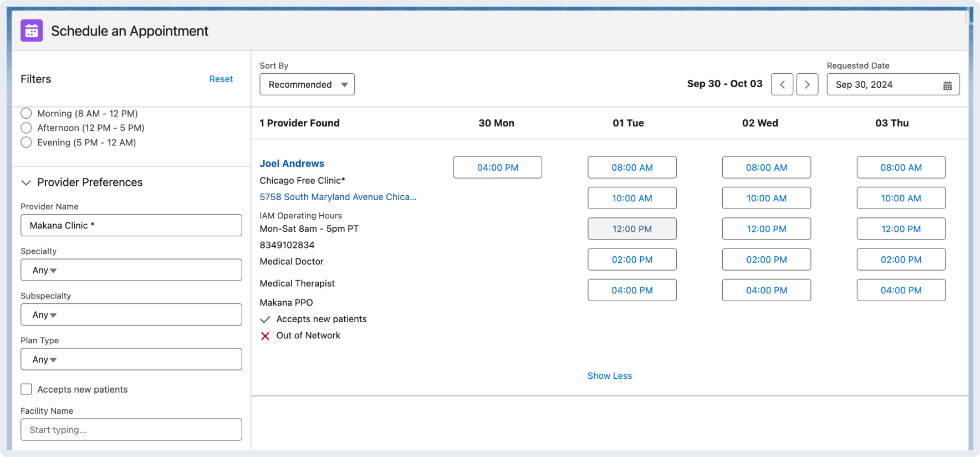Image resolution: width=980 pixels, height=457 pixels.
Task: Open the Specialty dropdown
Action: pos(131,270)
